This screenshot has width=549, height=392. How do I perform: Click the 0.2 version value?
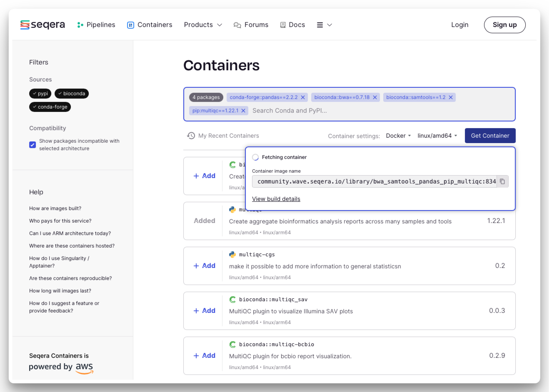click(x=500, y=266)
